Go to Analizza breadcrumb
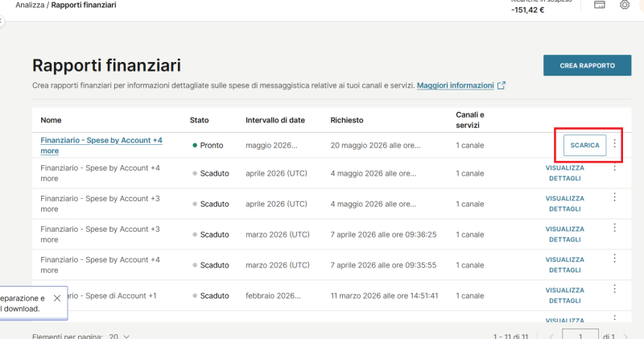 click(30, 5)
